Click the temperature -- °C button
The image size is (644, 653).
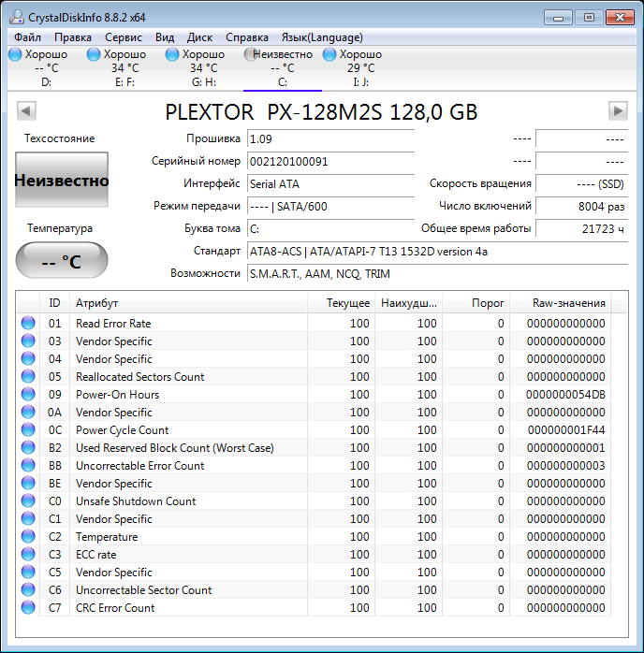pos(62,261)
